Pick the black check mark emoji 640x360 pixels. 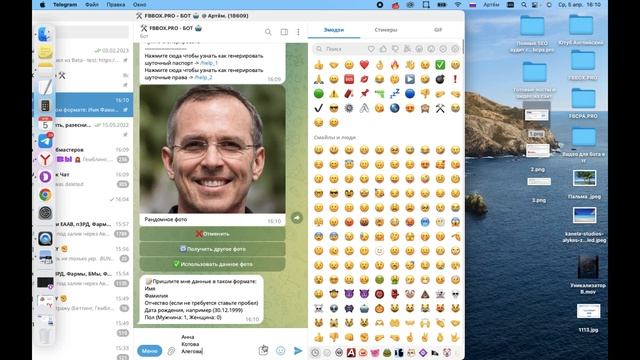pos(319,108)
